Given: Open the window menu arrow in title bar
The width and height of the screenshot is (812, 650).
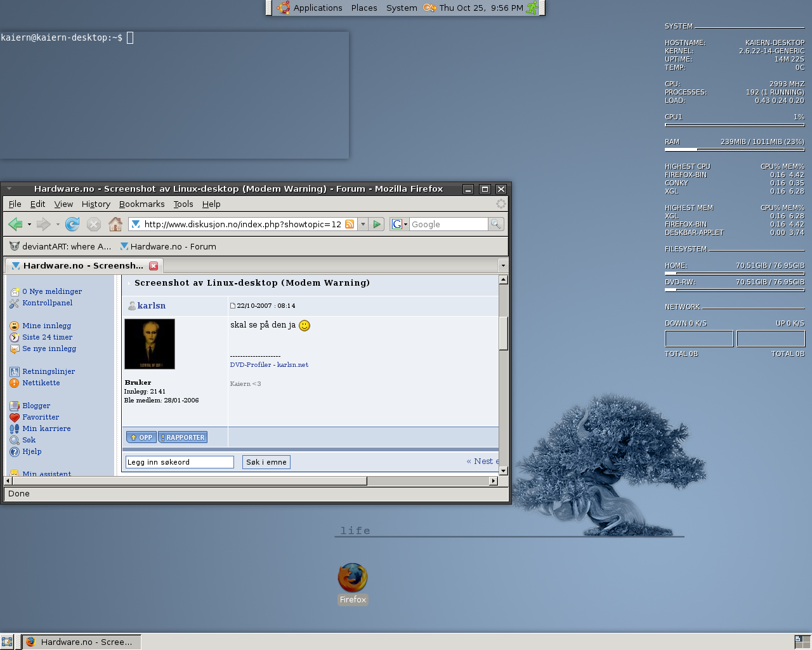Looking at the screenshot, I should coord(9,189).
